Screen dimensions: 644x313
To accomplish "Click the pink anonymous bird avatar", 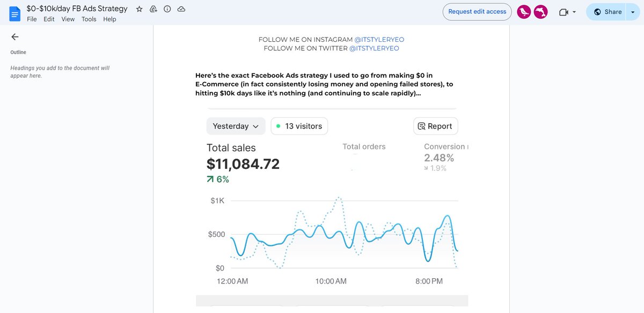I will [523, 12].
